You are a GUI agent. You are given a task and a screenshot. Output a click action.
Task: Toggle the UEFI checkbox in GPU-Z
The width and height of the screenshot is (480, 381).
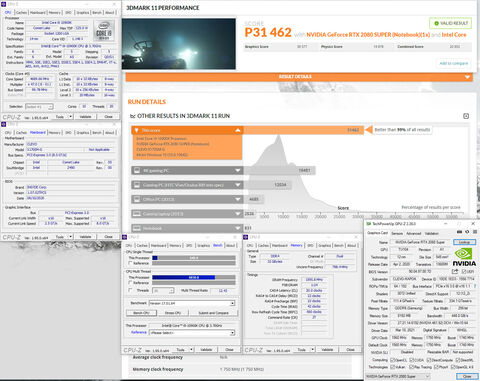[464, 272]
